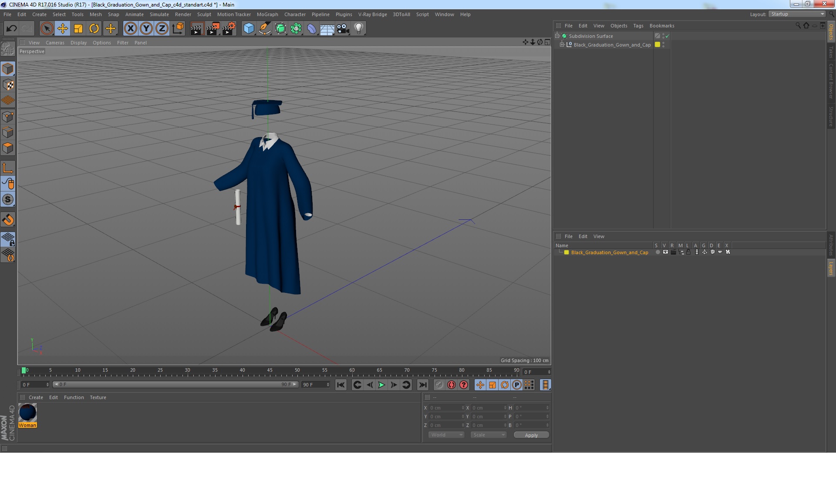The height and width of the screenshot is (504, 836).
Task: Add a Camera object
Action: (343, 29)
